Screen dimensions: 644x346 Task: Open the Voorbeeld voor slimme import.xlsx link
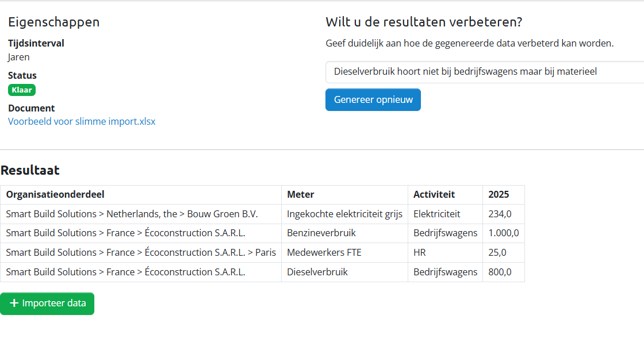82,122
